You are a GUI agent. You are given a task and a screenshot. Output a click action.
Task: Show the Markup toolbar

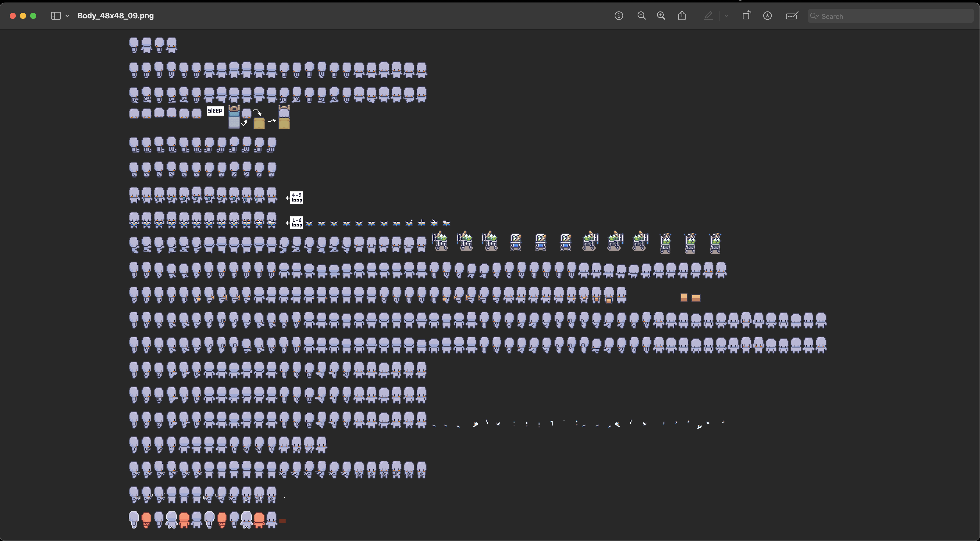pos(767,16)
